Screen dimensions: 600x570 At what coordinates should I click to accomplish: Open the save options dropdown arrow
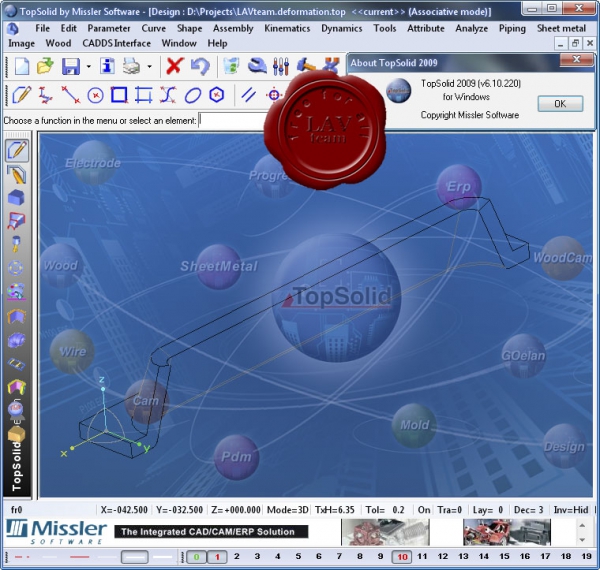click(89, 67)
